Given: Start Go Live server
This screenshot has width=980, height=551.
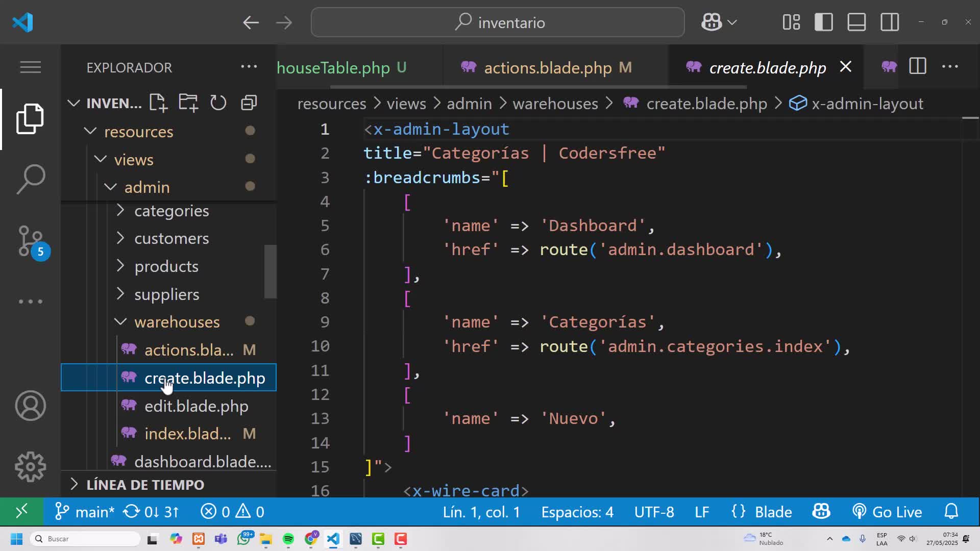Looking at the screenshot, I should click(x=887, y=511).
